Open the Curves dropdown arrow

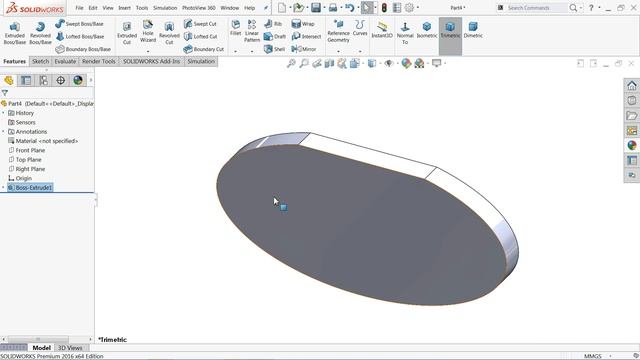(x=360, y=51)
